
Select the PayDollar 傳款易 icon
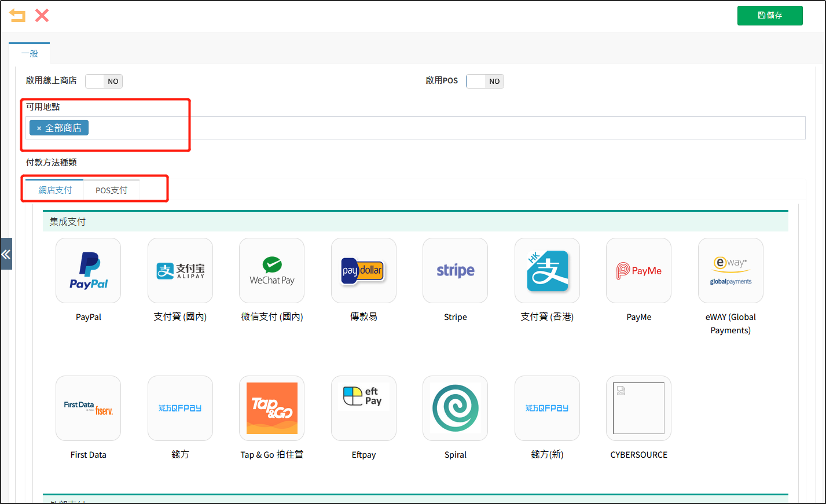click(364, 270)
